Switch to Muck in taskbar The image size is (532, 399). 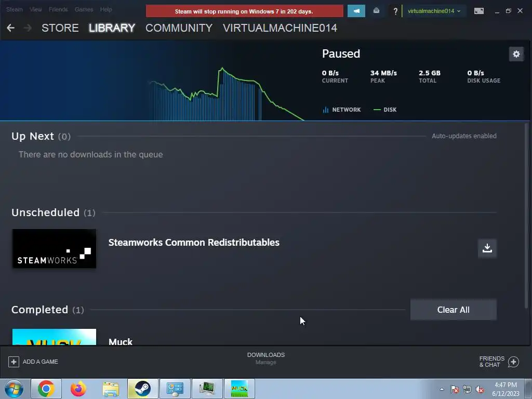click(240, 389)
